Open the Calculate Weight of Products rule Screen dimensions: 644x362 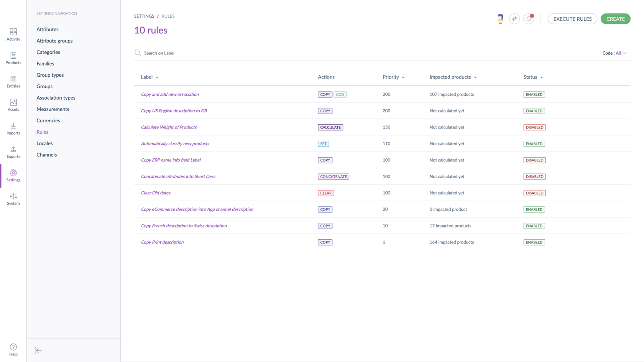(x=169, y=127)
